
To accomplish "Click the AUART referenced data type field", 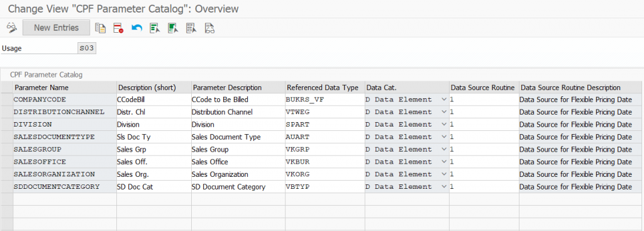I will click(325, 137).
